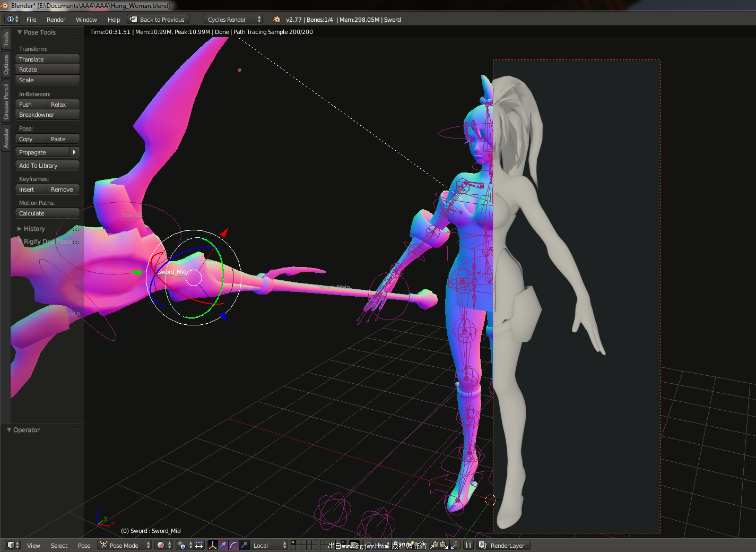The height and width of the screenshot is (552, 756).
Task: Click the paste flipped pose icon
Action: pos(454,545)
